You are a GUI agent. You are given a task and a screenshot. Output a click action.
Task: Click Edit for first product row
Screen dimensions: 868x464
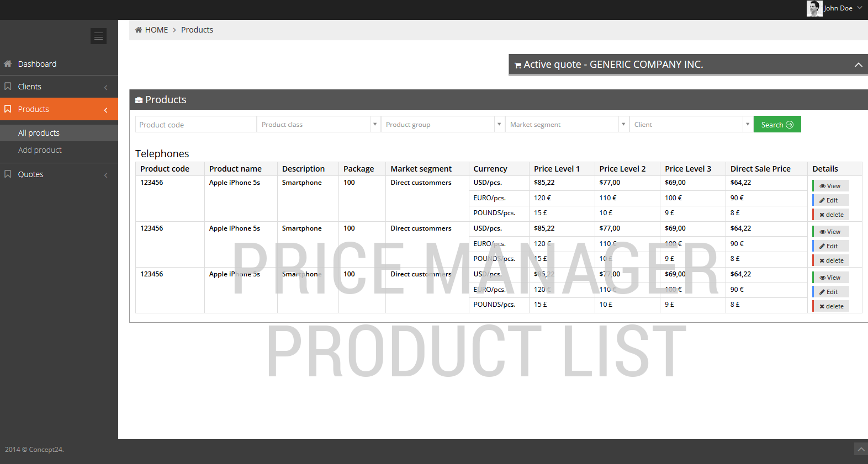point(830,200)
